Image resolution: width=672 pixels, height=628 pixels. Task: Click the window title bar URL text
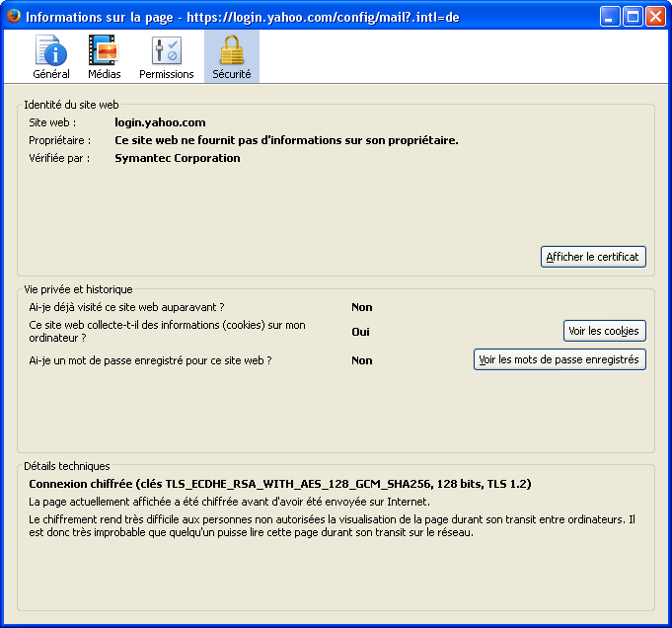[323, 17]
